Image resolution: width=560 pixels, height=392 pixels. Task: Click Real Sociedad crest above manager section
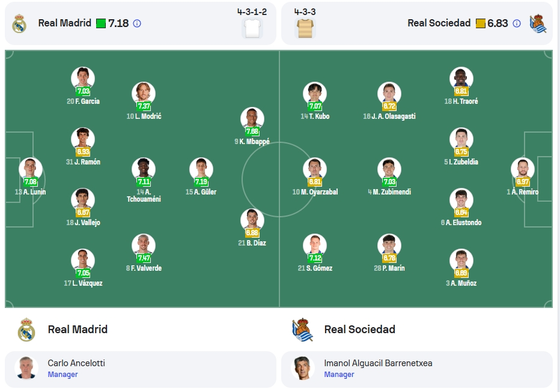pyautogui.click(x=302, y=329)
